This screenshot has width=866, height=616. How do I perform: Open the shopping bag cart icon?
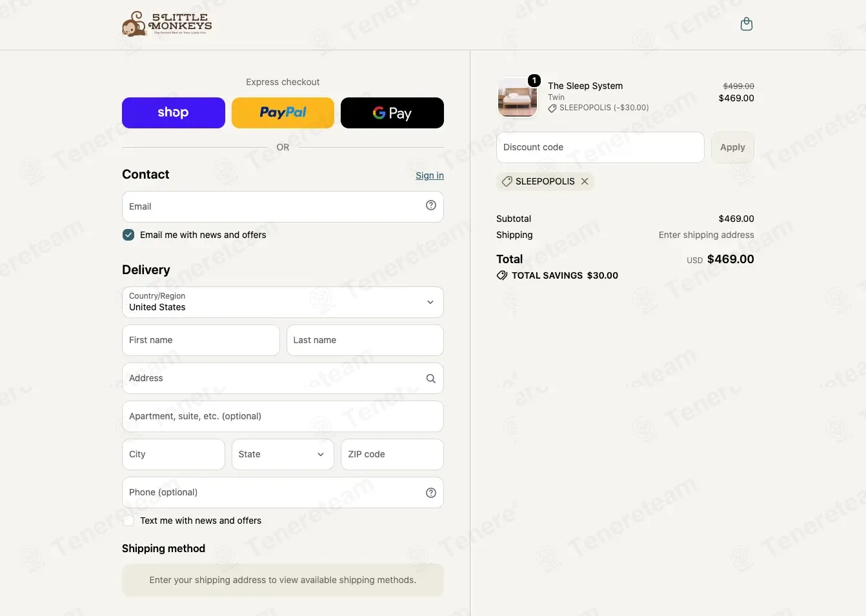click(x=747, y=25)
